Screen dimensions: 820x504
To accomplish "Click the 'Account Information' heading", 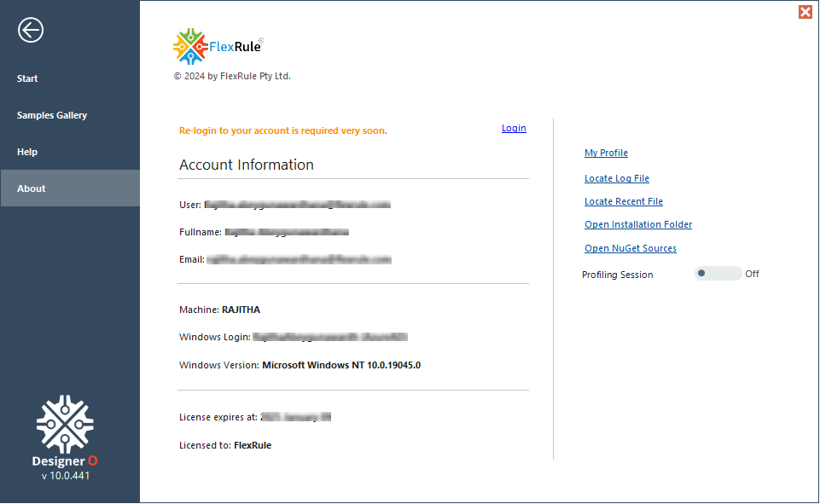I will point(247,165).
